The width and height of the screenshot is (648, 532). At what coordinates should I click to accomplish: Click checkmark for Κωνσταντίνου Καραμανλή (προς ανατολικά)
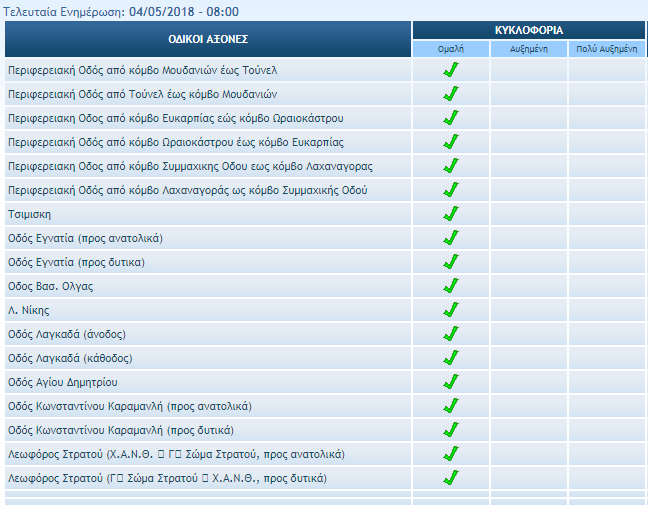click(451, 406)
